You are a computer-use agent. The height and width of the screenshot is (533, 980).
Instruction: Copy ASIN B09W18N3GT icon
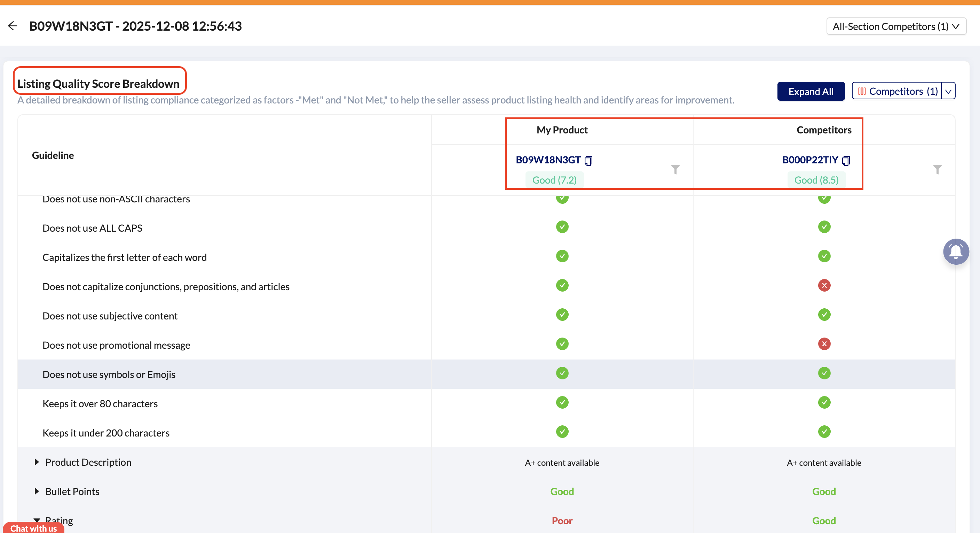click(x=588, y=161)
